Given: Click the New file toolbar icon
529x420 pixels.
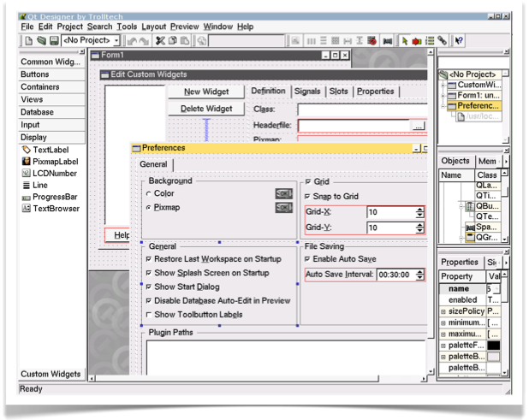Looking at the screenshot, I should 28,40.
